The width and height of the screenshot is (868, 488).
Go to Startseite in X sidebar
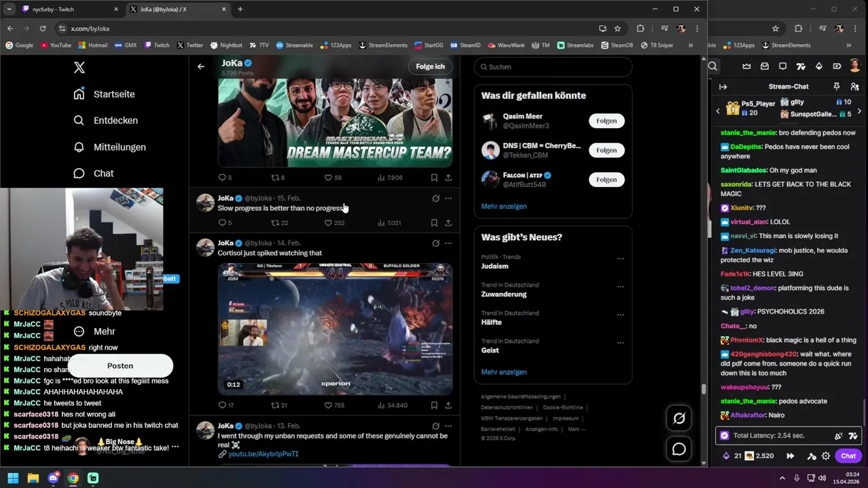click(x=104, y=94)
